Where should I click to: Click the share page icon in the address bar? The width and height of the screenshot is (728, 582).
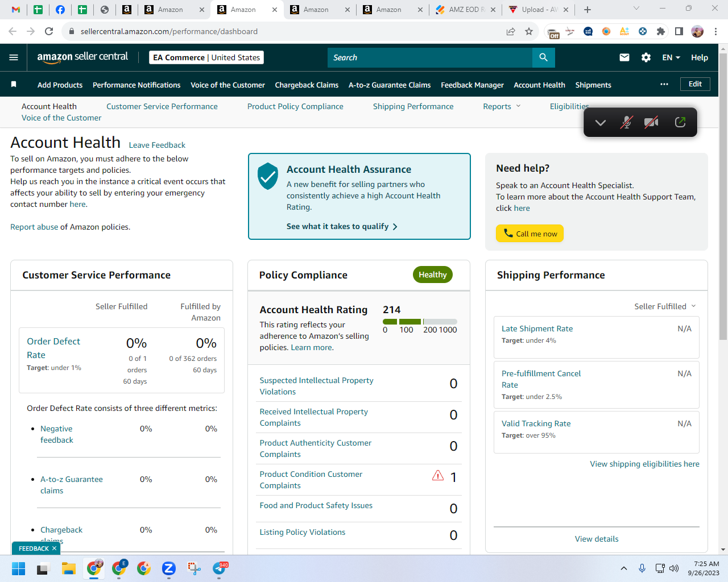point(511,31)
